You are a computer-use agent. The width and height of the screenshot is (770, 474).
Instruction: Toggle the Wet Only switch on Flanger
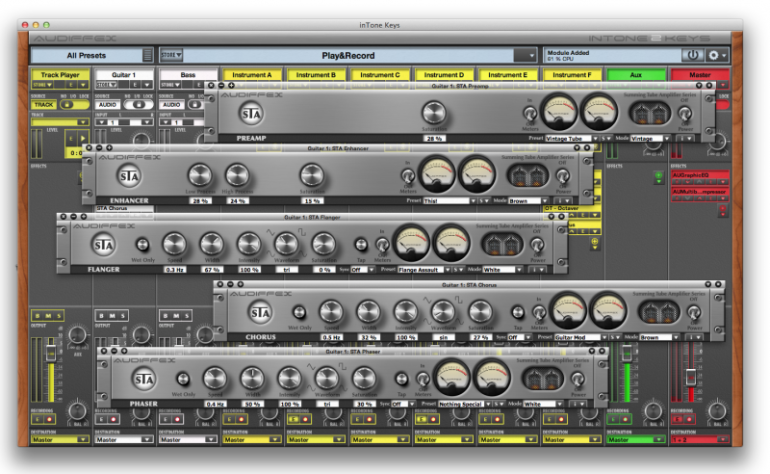tap(141, 245)
